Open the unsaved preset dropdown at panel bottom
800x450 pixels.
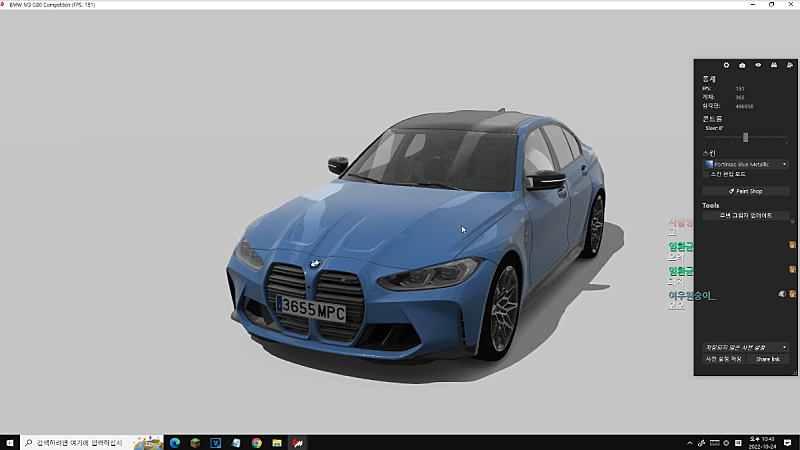[x=745, y=347]
